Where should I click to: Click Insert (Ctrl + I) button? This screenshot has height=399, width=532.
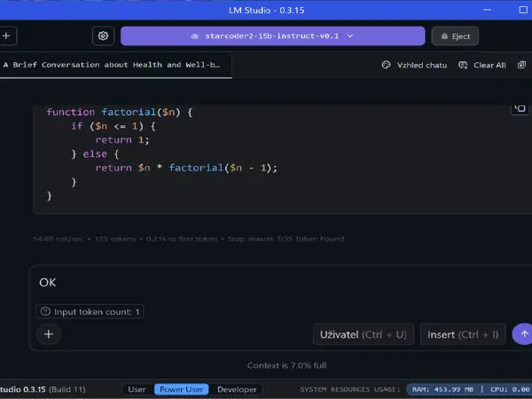point(463,334)
